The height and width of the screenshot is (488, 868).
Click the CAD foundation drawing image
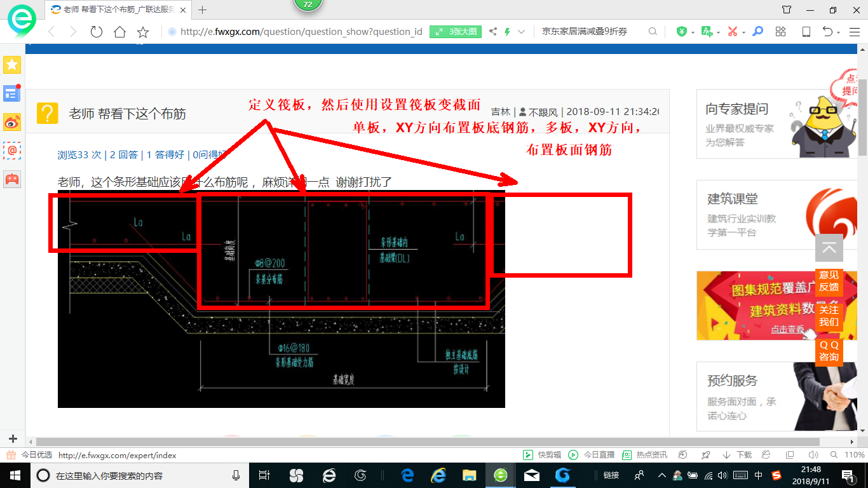point(281,299)
